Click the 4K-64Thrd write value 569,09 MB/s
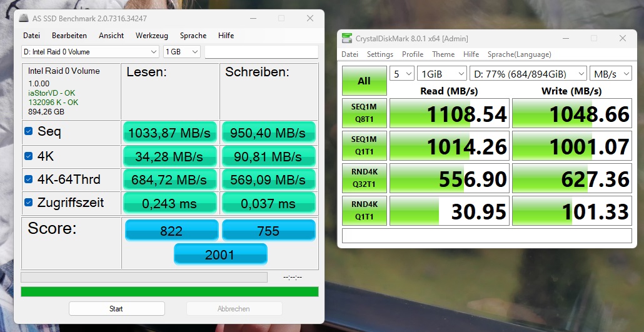 [269, 179]
